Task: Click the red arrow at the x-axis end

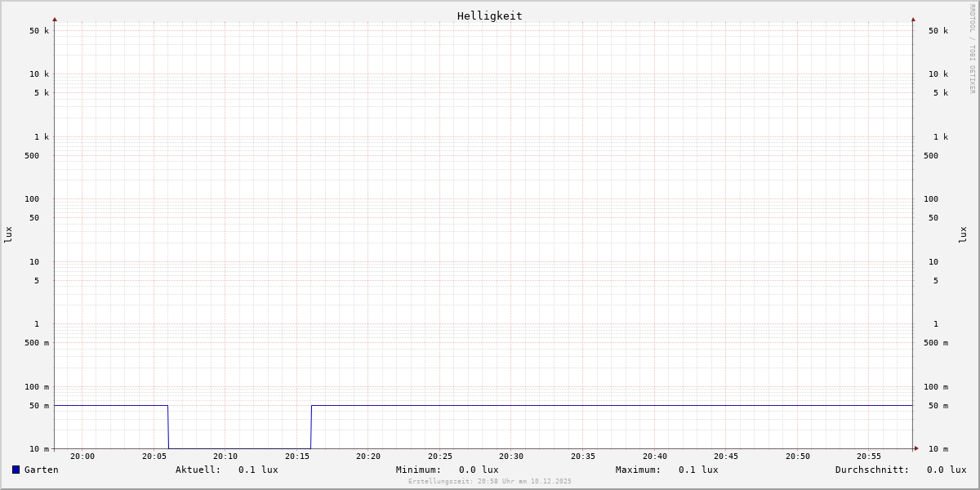Action: point(916,448)
